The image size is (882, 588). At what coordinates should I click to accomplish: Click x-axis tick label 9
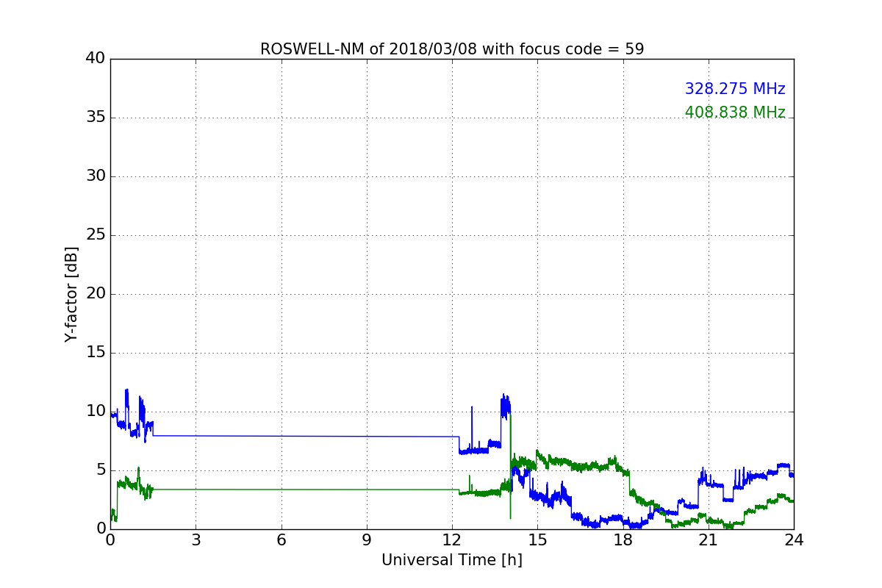[367, 539]
